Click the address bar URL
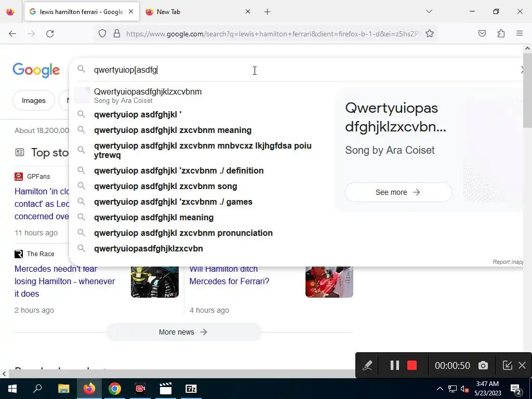Image resolution: width=532 pixels, height=399 pixels. tap(272, 34)
